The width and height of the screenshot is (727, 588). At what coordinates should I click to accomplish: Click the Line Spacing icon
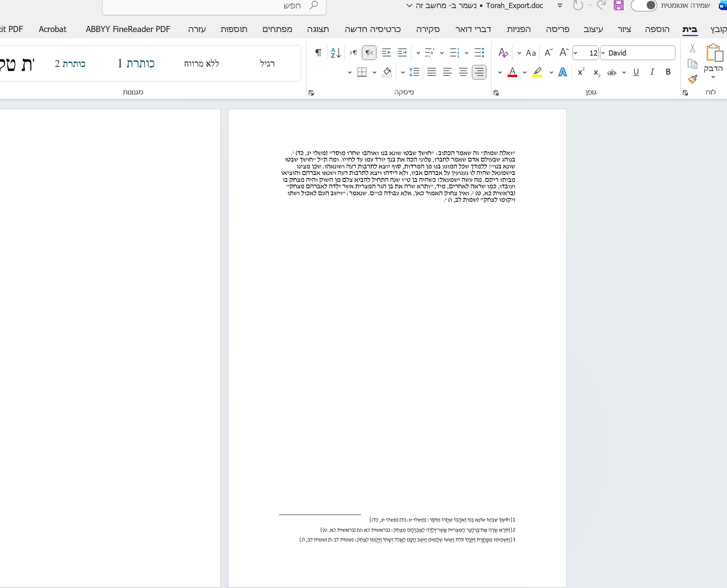point(414,72)
